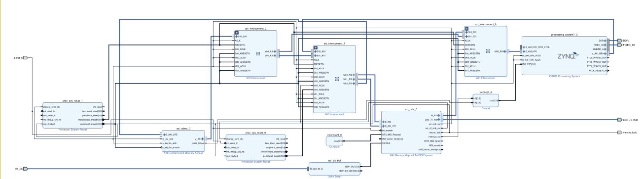Expand S_AXI_CTL interface pin on axi_pcie_0
The width and height of the screenshot is (644, 179).
pos(383,126)
